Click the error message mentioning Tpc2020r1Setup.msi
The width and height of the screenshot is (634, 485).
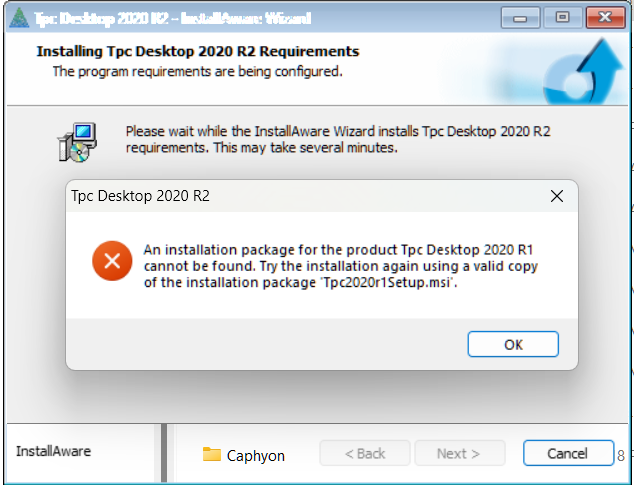click(x=340, y=266)
